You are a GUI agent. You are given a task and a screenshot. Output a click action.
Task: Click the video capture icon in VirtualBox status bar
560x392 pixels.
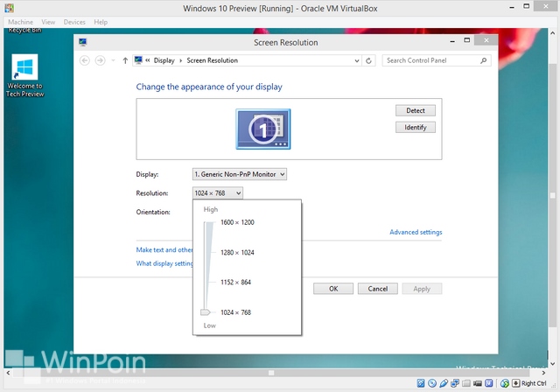pyautogui.click(x=478, y=383)
